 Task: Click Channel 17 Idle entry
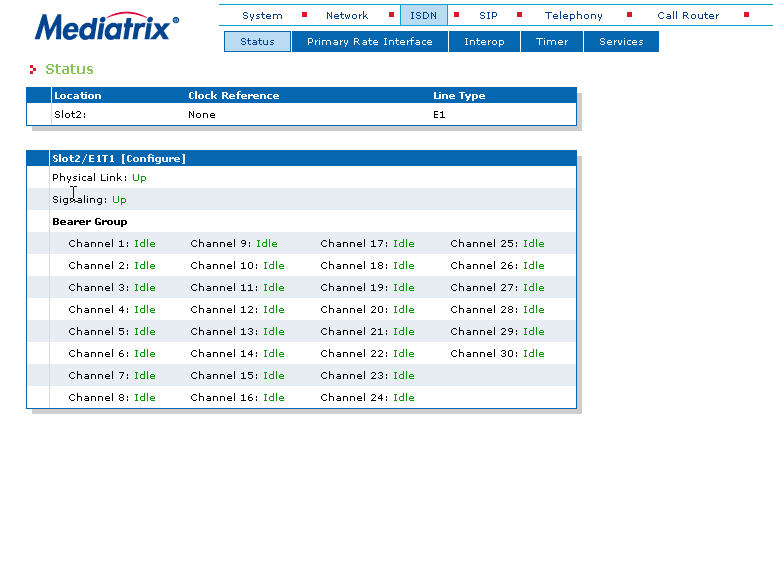point(367,244)
